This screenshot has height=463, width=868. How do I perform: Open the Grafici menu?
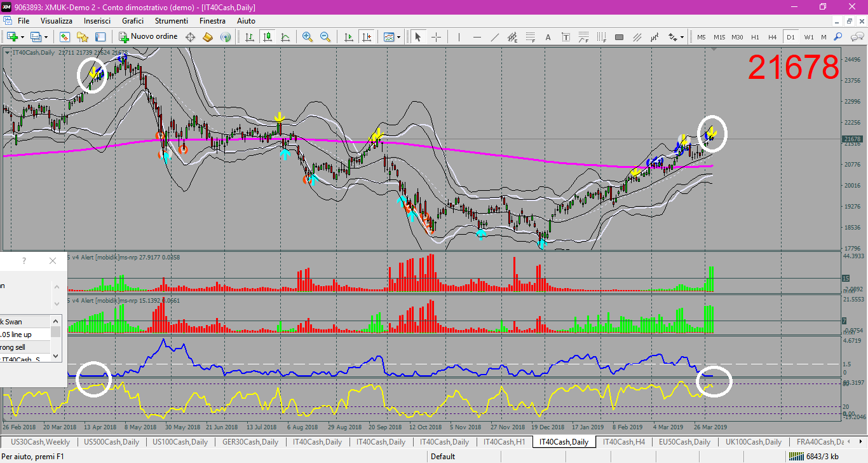[x=133, y=21]
